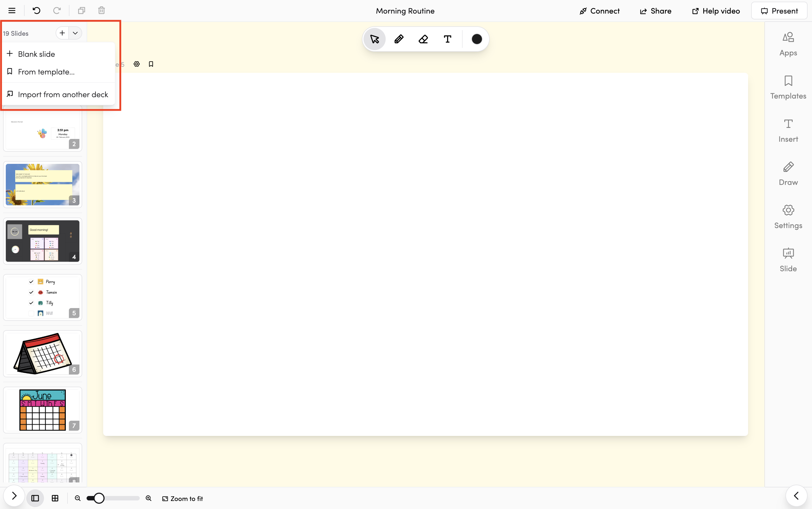Click the undo arrow icon
The image size is (812, 509).
click(36, 11)
